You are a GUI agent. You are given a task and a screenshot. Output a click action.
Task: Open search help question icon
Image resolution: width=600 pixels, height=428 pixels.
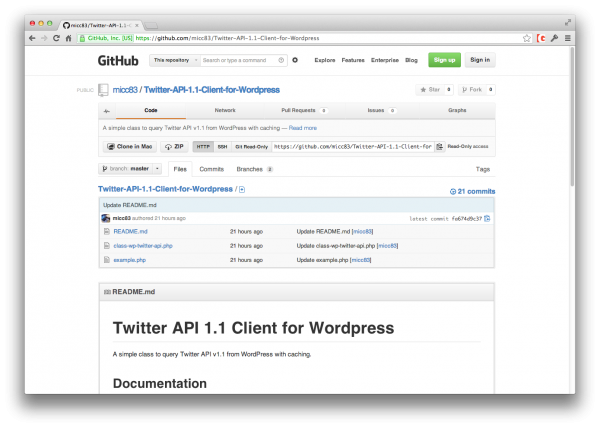[x=281, y=60]
